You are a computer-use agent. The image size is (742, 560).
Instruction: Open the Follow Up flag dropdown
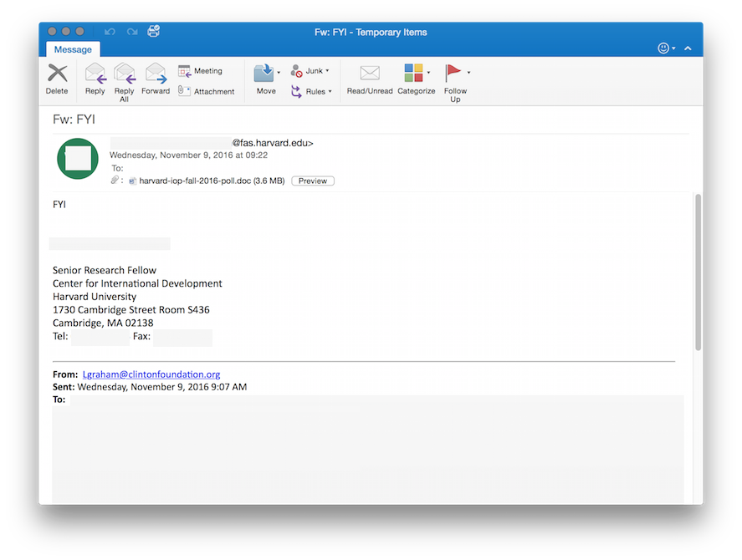point(468,73)
